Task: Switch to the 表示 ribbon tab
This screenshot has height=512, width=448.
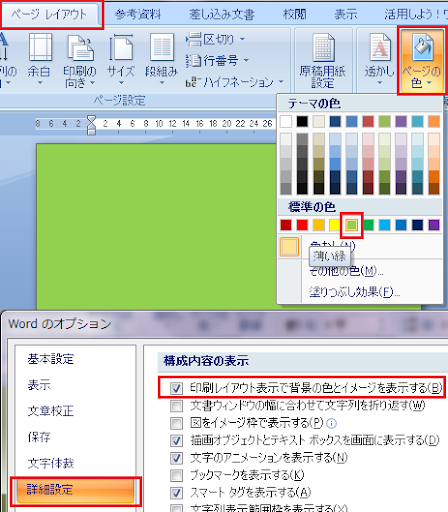Action: point(346,14)
